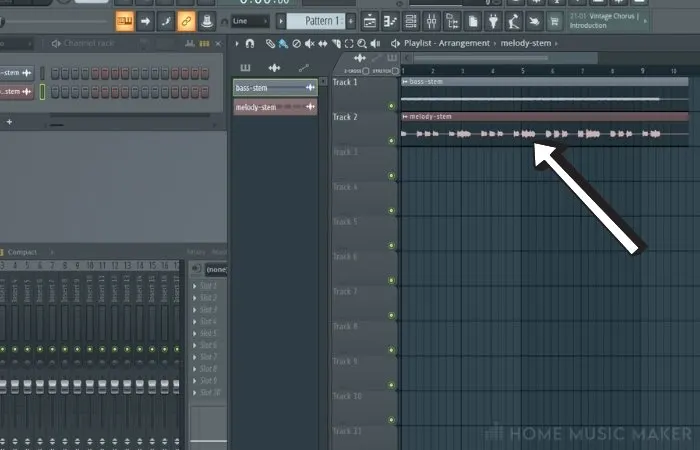Select the Playback speaker tool in playlist
This screenshot has height=450, width=700.
coord(375,43)
